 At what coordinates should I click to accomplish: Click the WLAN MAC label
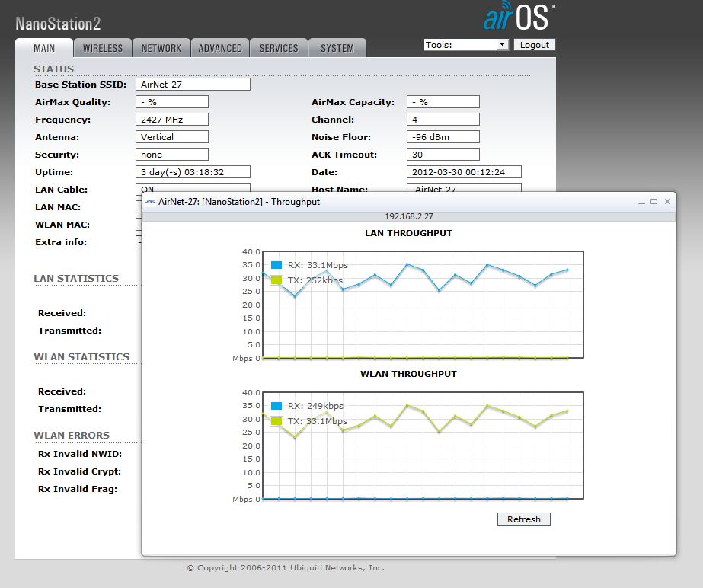point(62,225)
